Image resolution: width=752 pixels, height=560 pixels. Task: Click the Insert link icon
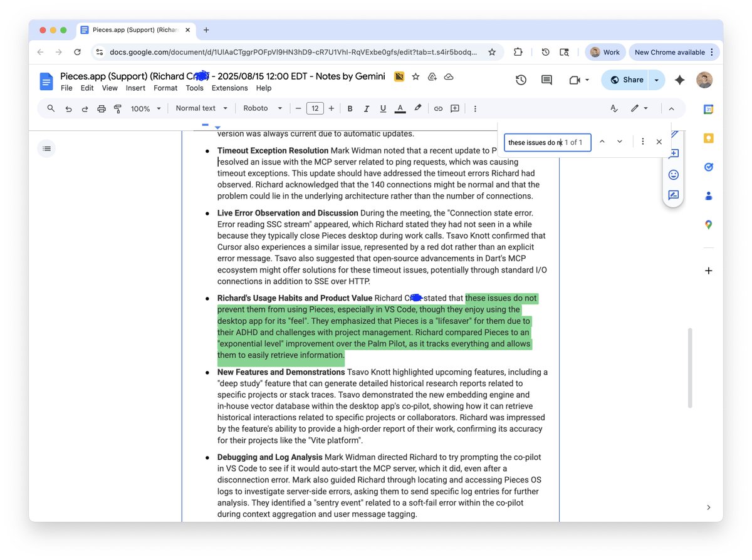point(438,108)
